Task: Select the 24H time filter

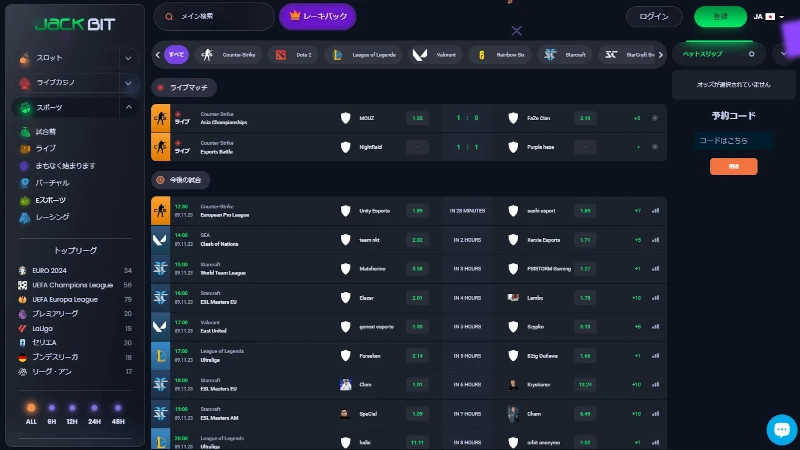Action: 94,414
